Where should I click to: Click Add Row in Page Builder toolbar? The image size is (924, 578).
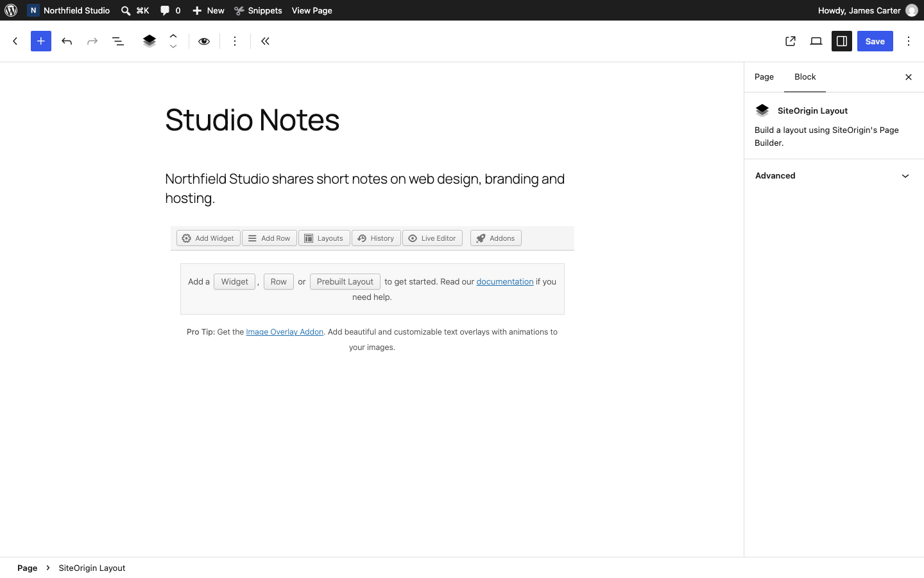coord(269,238)
